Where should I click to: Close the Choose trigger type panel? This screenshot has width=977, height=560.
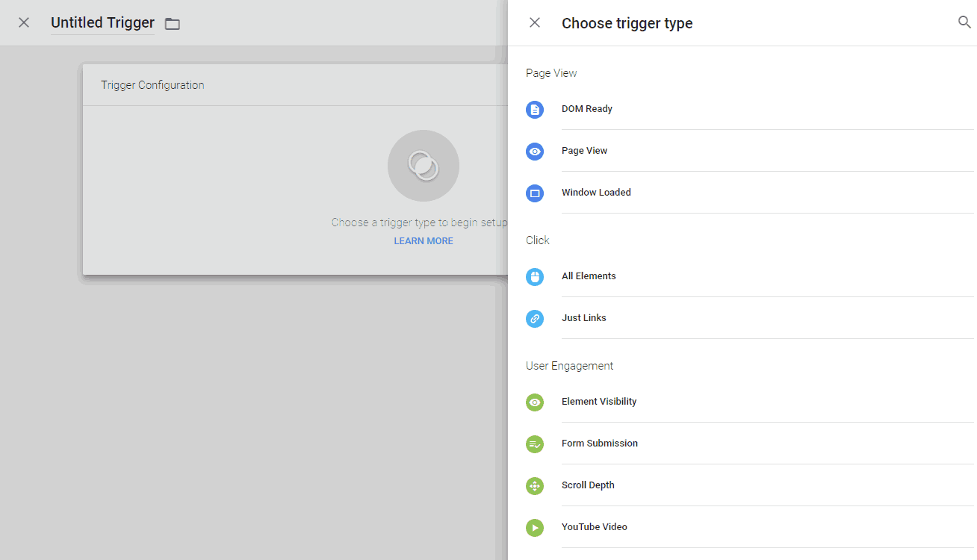[535, 22]
